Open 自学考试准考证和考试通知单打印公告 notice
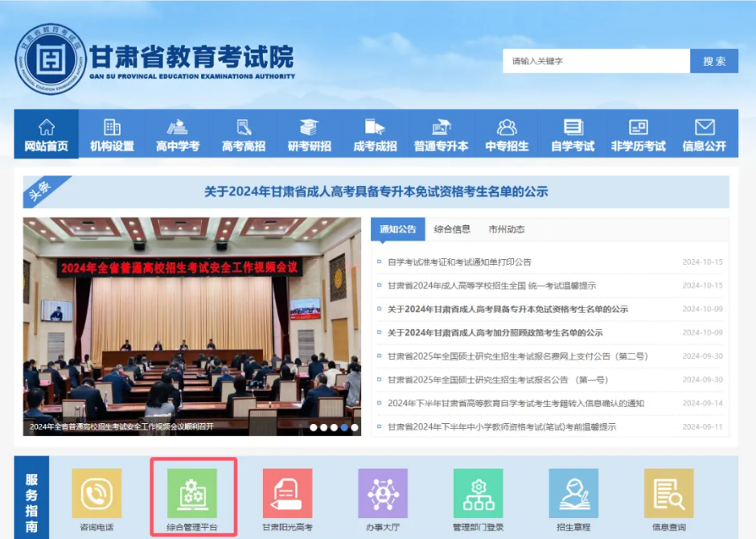This screenshot has height=539, width=756. [459, 262]
